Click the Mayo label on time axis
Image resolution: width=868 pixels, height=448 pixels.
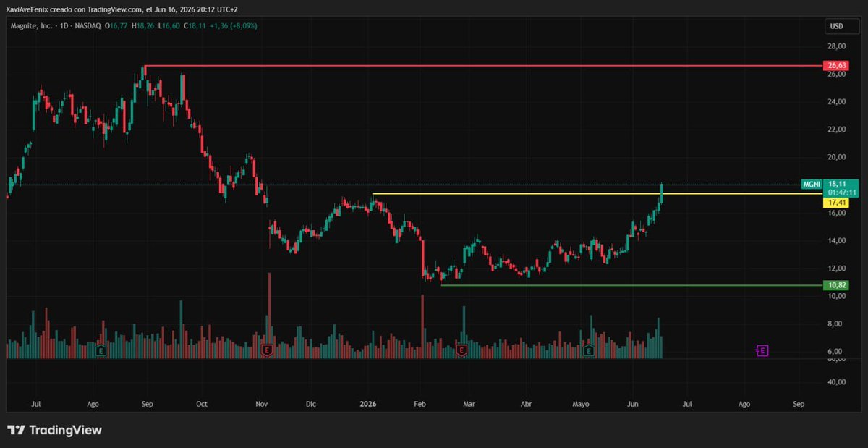pyautogui.click(x=581, y=405)
